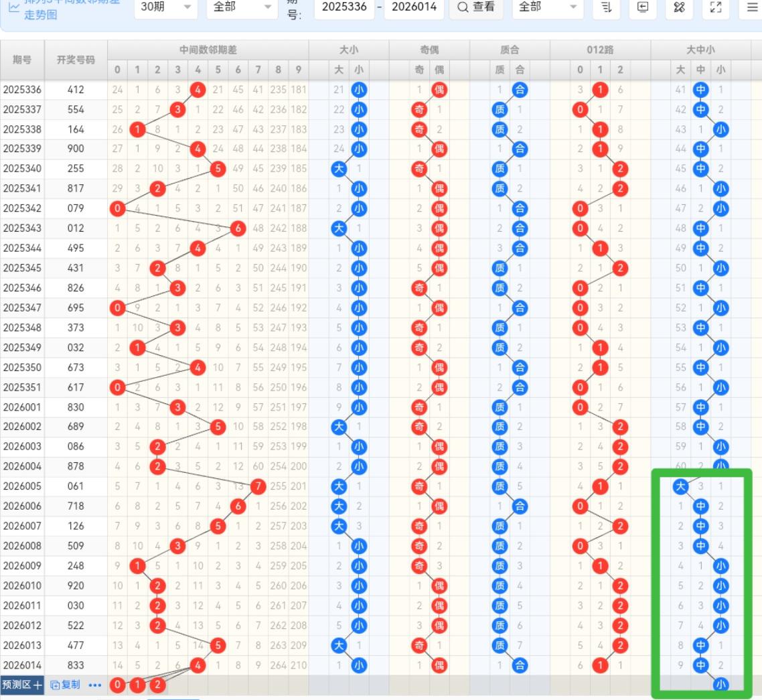762x700 pixels.
Task: Open the 全部 dropdown right of 查看
Action: (547, 7)
